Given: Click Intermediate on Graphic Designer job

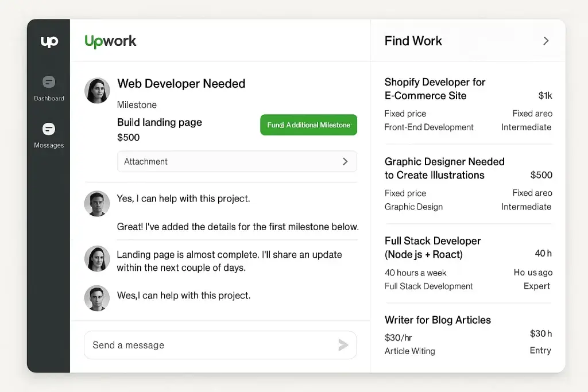Looking at the screenshot, I should tap(527, 207).
